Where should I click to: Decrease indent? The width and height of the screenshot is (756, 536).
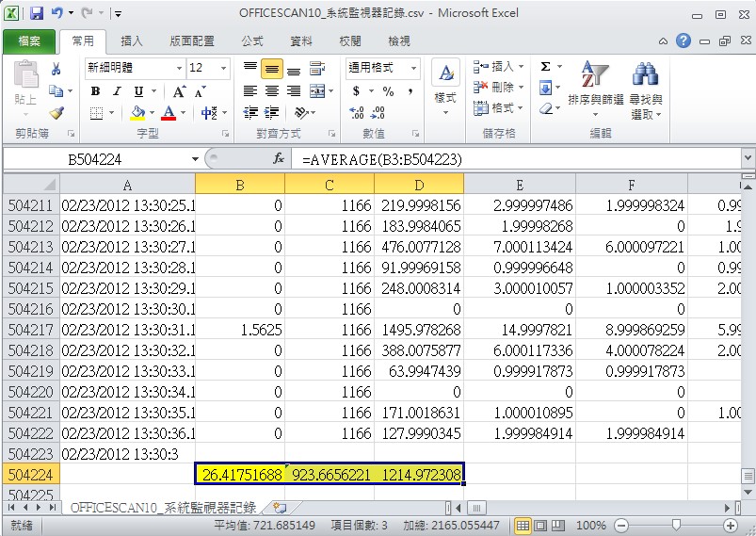point(250,113)
